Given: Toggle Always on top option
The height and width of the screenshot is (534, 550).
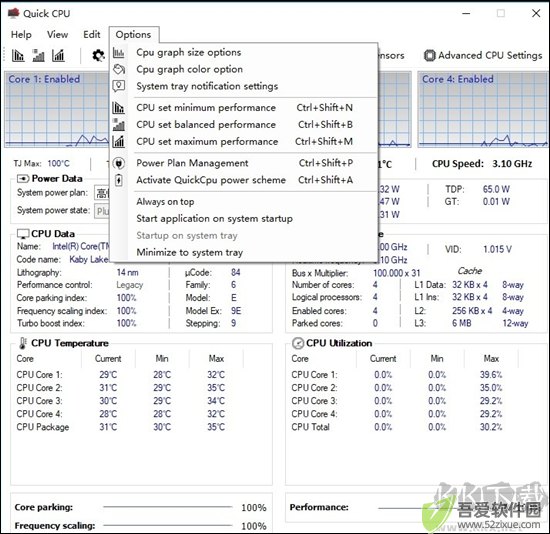Looking at the screenshot, I should [244, 202].
